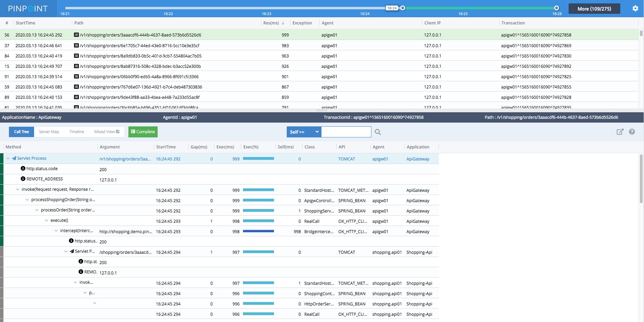Viewport: 644px width, 322px height.
Task: Click document icon for order 8ab87316 row
Action: [x=76, y=66]
